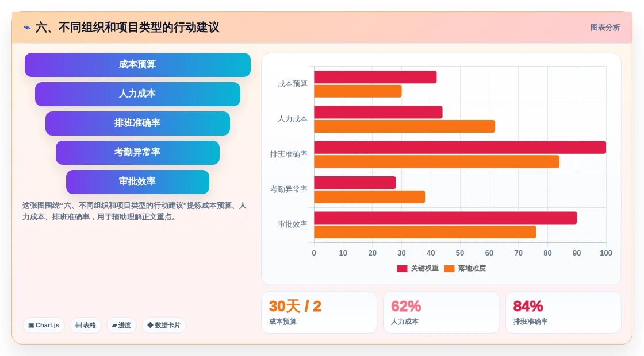Click the red 成本预算 关键权重 bar
The image size is (644, 356).
375,77
